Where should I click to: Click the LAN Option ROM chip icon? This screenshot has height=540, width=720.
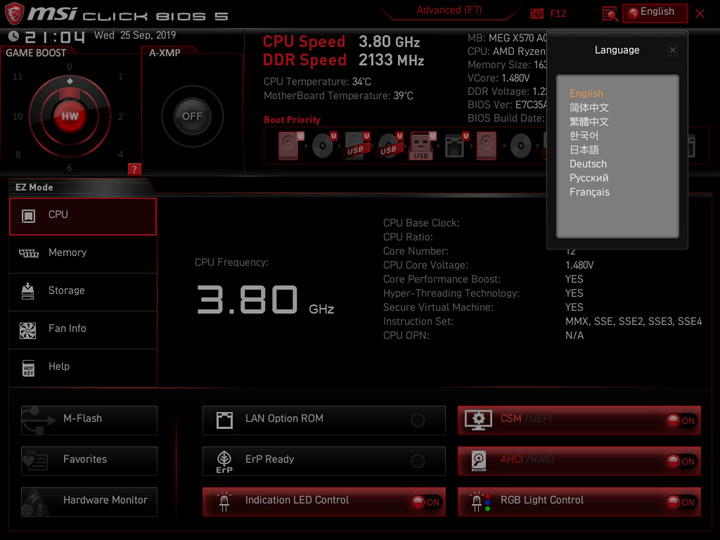(224, 420)
